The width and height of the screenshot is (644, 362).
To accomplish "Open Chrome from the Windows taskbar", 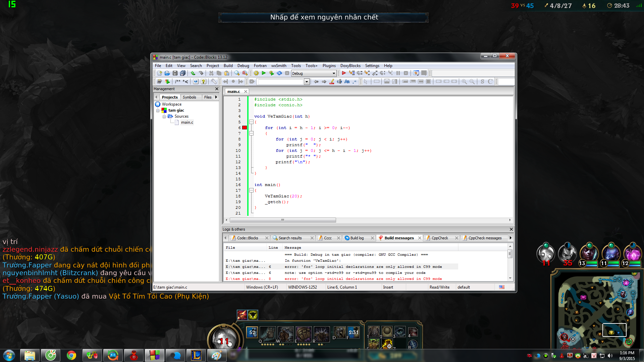I will click(71, 355).
